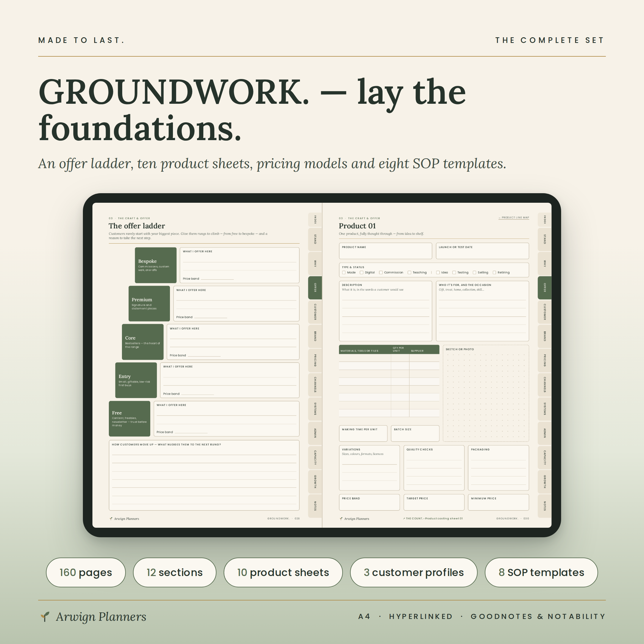This screenshot has height=644, width=644.
Task: Click the How Customers Move Up notes box
Action: [x=204, y=475]
